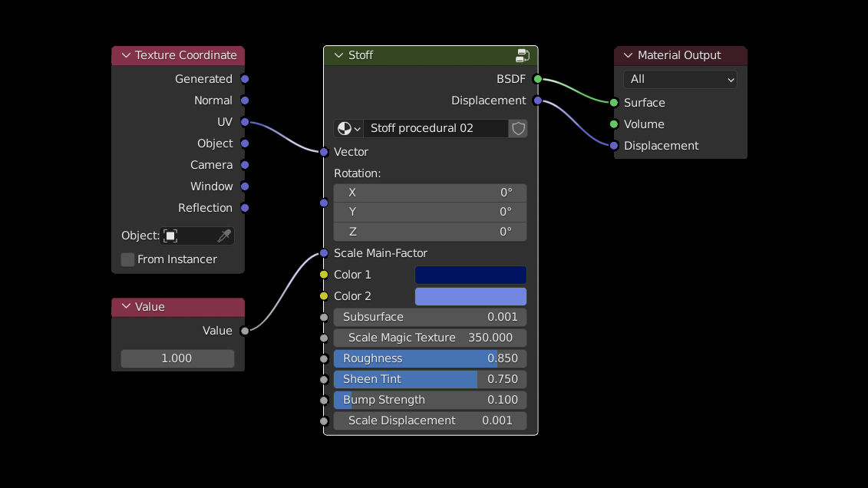Click the UV output socket
The width and height of the screenshot is (868, 488).
tap(245, 122)
